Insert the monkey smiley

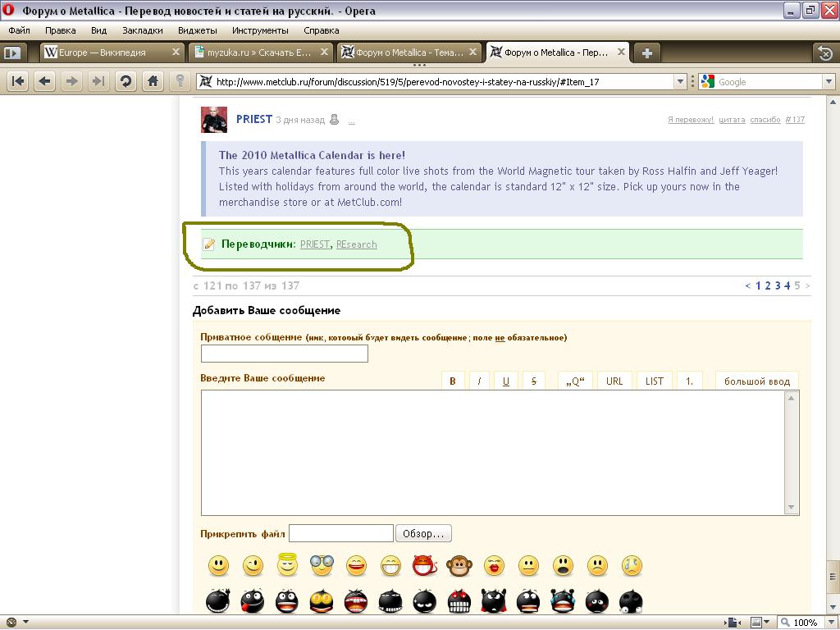[459, 565]
